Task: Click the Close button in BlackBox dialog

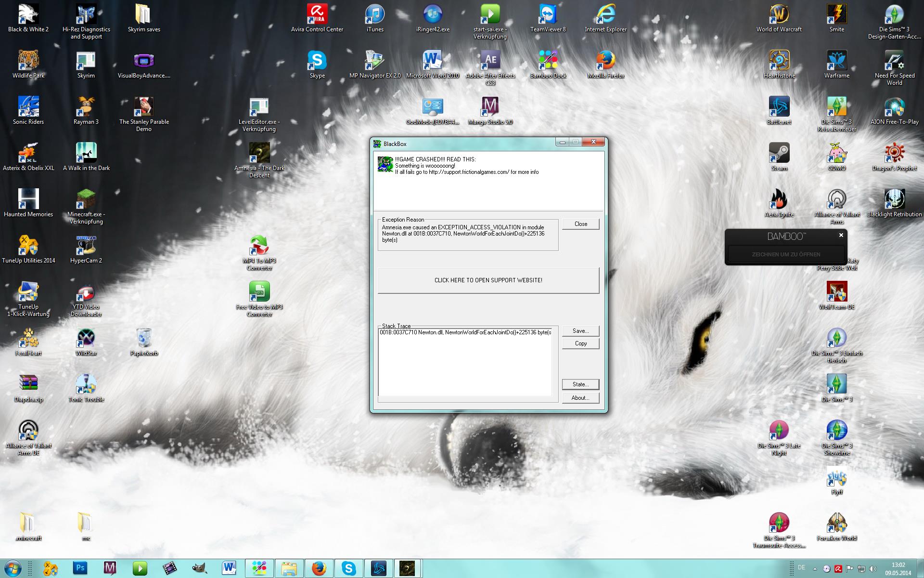Action: tap(580, 224)
